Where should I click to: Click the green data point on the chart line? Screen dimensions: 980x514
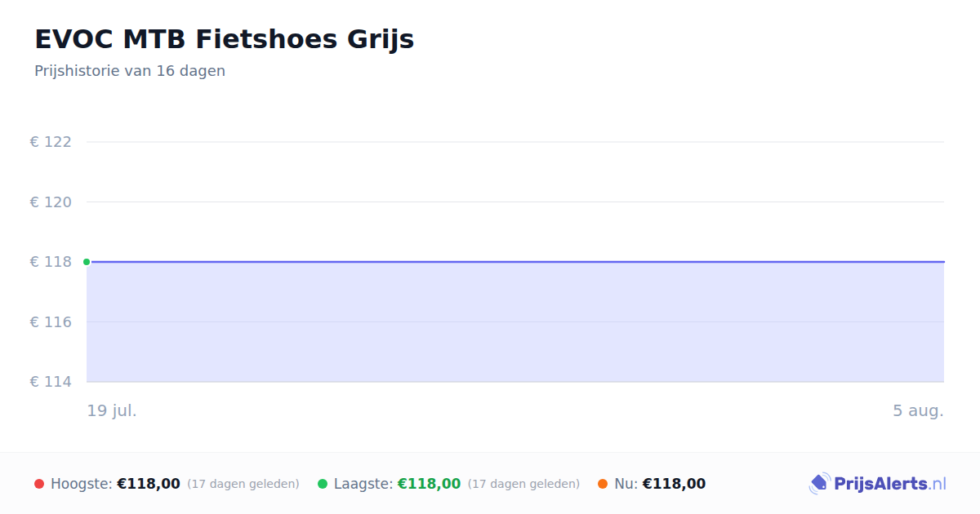(x=87, y=262)
